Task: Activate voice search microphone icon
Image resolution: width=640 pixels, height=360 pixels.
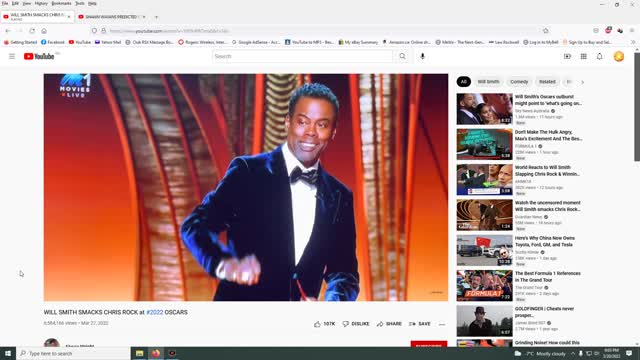Action: [x=422, y=56]
